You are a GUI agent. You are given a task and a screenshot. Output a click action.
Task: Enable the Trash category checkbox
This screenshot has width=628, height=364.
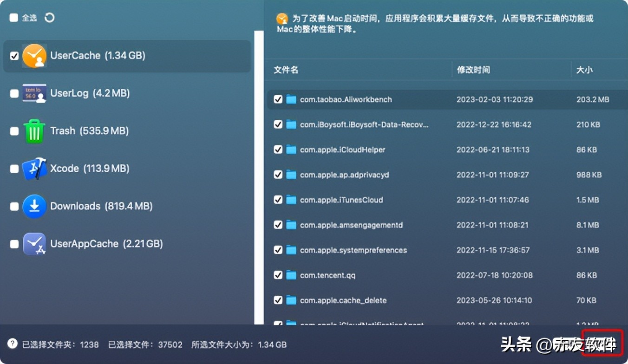[14, 130]
